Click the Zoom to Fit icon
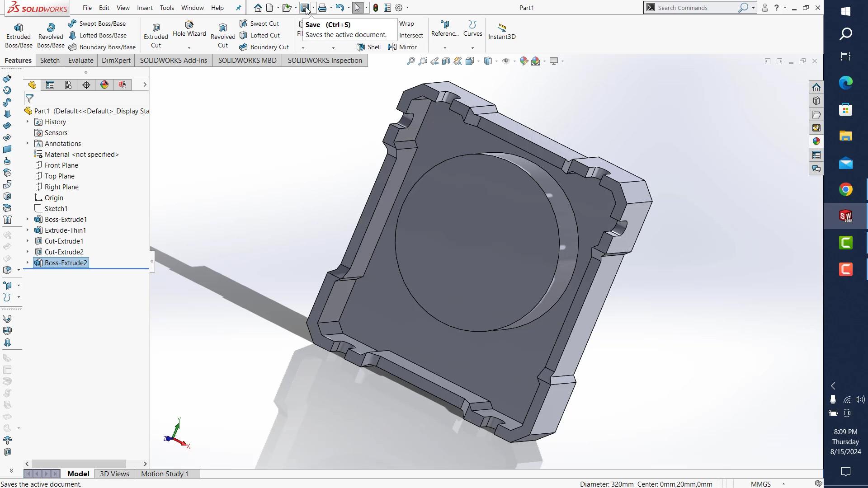Screen dimensions: 868x488 coord(410,61)
